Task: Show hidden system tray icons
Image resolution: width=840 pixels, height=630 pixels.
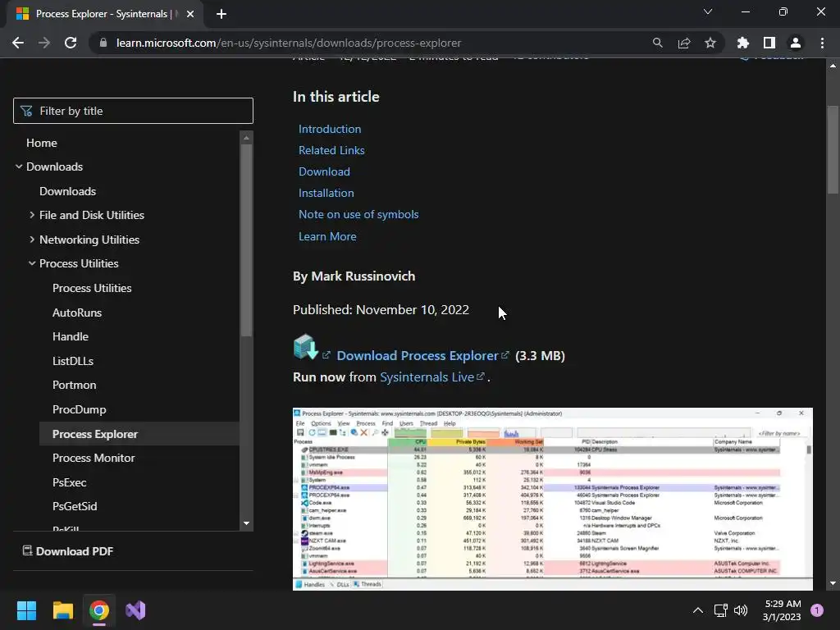Action: pyautogui.click(x=697, y=610)
